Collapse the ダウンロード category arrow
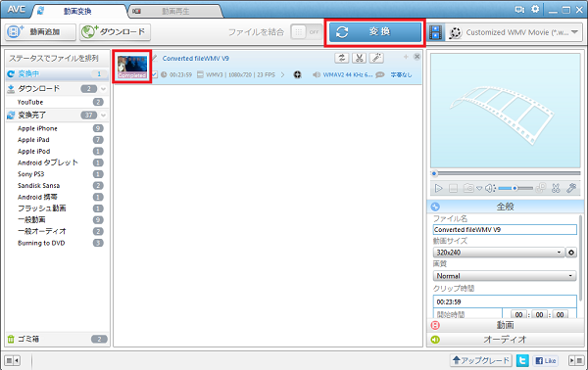This screenshot has height=370, width=588. (104, 89)
